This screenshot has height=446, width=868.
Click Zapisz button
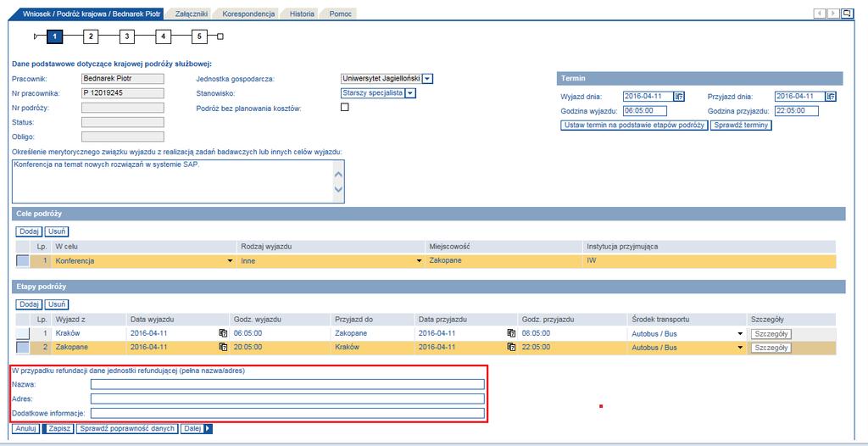(x=58, y=428)
